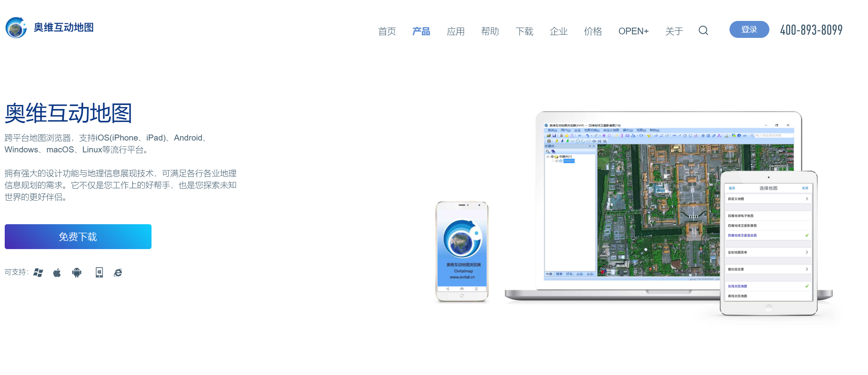The image size is (868, 375).
Task: Open the 关于 navigation item
Action: 674,31
